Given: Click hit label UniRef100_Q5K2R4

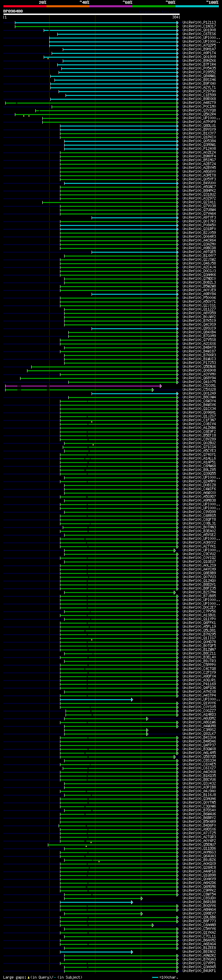Looking at the screenshot, I should [199, 114].
